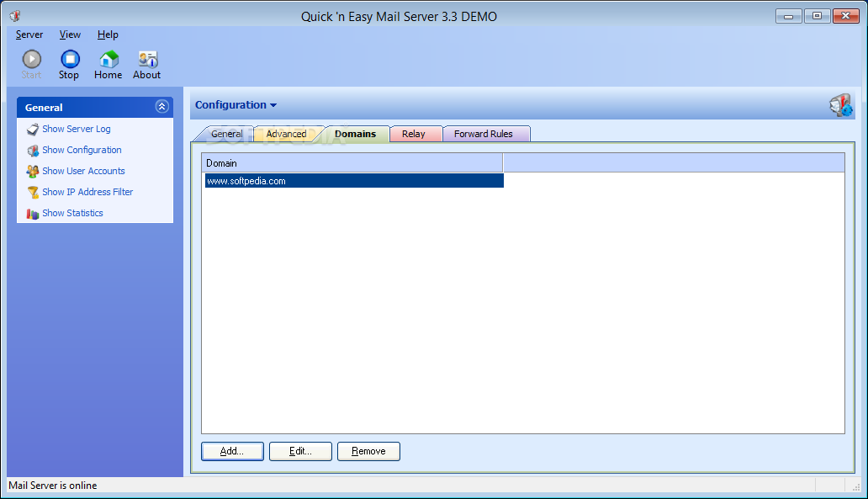
Task: Maximize the Mail Server window
Action: coord(817,16)
